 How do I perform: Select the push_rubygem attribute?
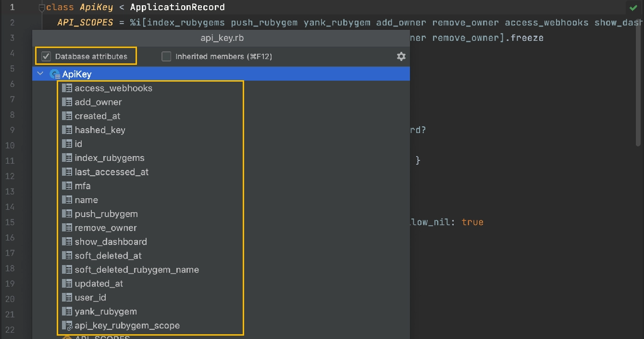point(106,214)
